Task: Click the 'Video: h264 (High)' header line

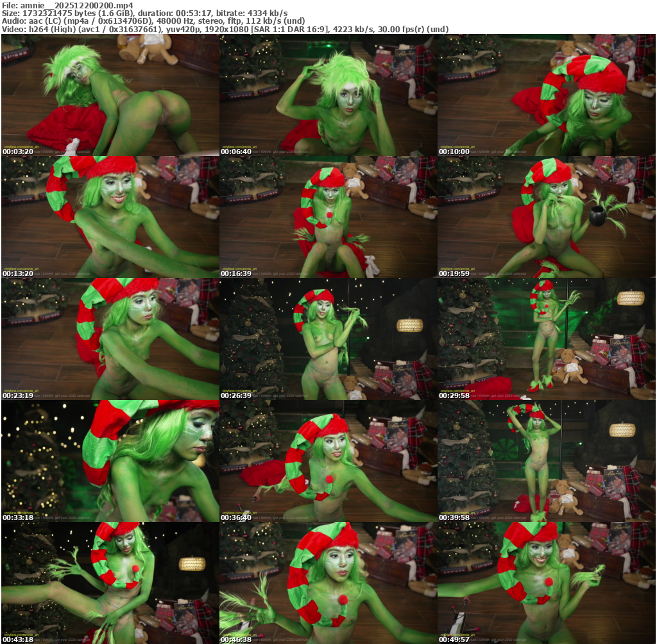Action: click(x=225, y=30)
